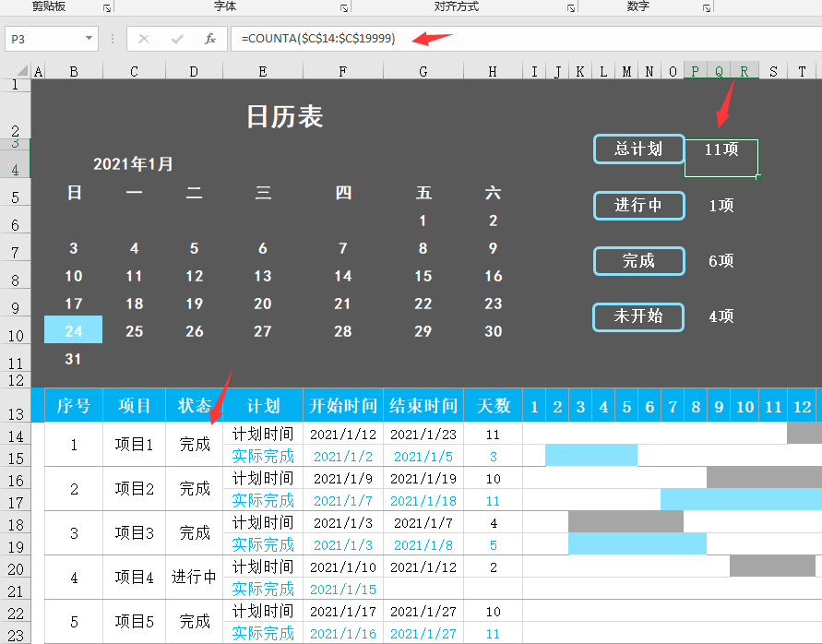Select 项目5 cell
This screenshot has width=822, height=644.
point(134,622)
